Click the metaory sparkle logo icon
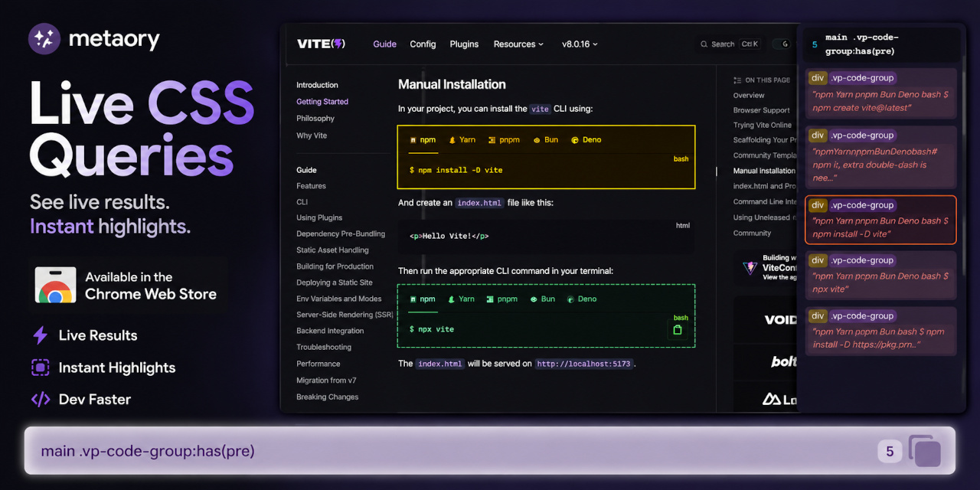The height and width of the screenshot is (490, 980). [x=44, y=39]
